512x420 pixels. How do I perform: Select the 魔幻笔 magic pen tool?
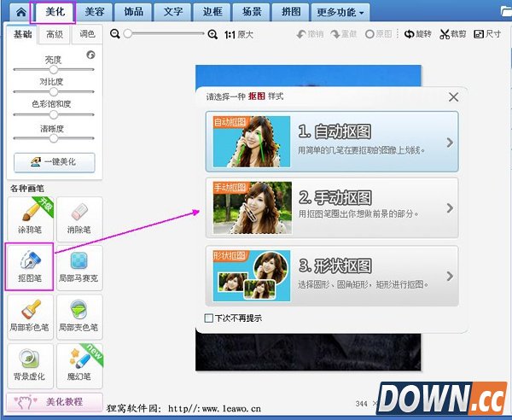click(79, 365)
